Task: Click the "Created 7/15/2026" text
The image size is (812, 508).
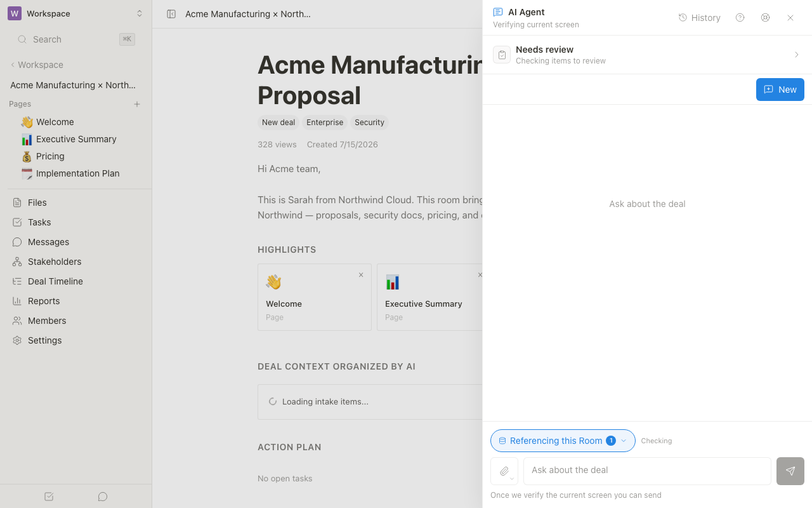Action: point(343,145)
